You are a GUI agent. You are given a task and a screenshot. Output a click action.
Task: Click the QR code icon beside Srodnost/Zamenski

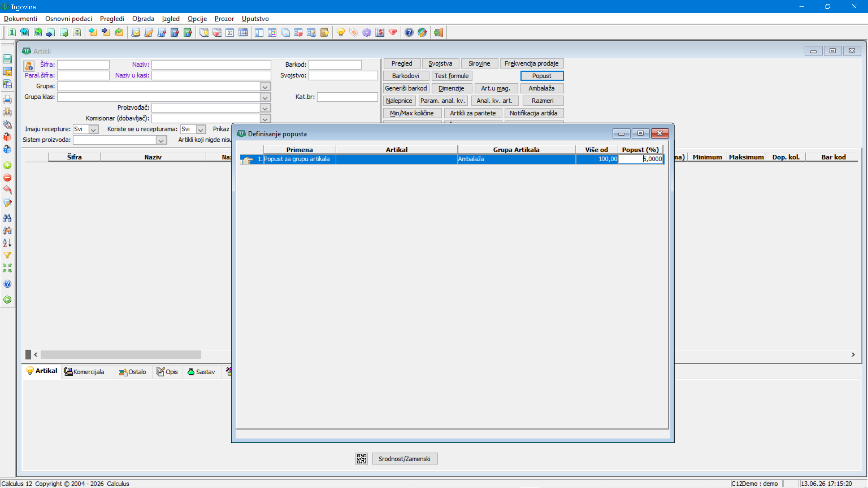coord(362,459)
